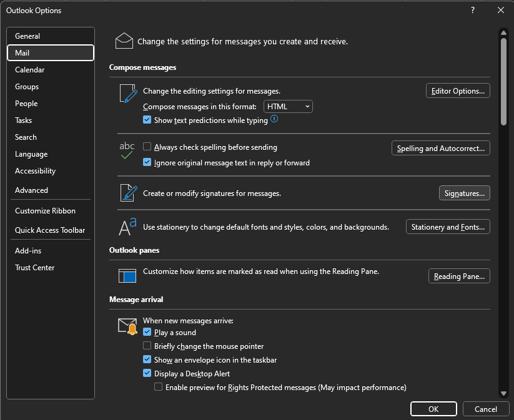The image size is (514, 420).
Task: Close the Outlook Options dialog
Action: (x=500, y=10)
